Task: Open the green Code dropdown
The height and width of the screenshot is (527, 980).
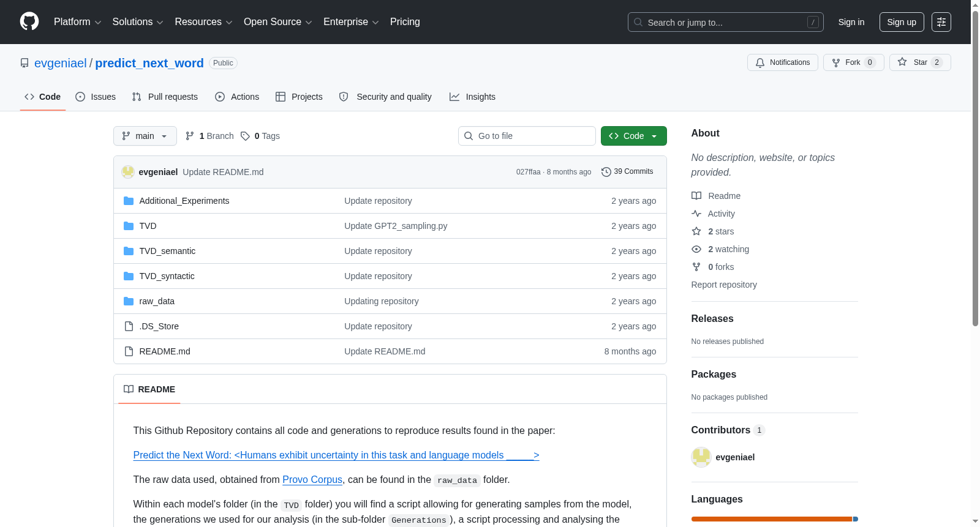Action: pos(634,136)
